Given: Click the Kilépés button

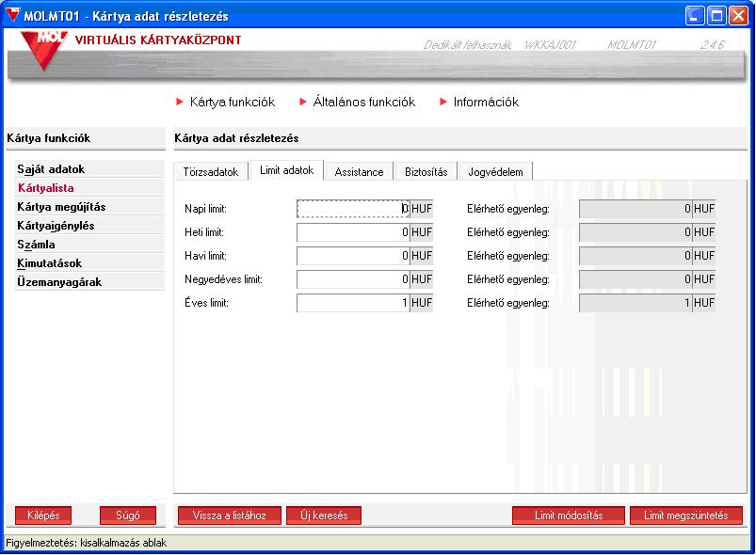Looking at the screenshot, I should [43, 515].
